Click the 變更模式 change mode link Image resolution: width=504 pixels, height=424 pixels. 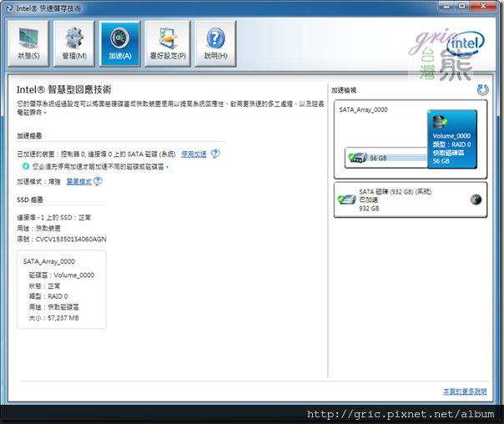point(78,182)
